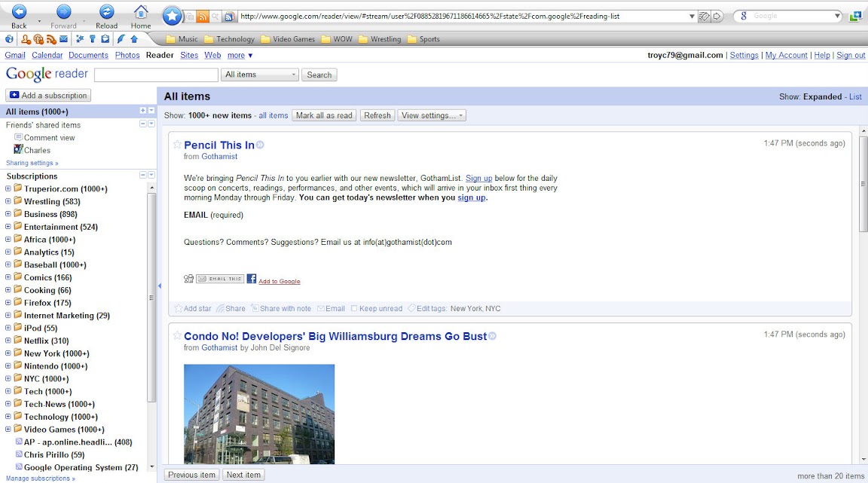Open the Pencil This In original-page arrow icon
Viewport: 868px width, 483px height.
(x=260, y=145)
